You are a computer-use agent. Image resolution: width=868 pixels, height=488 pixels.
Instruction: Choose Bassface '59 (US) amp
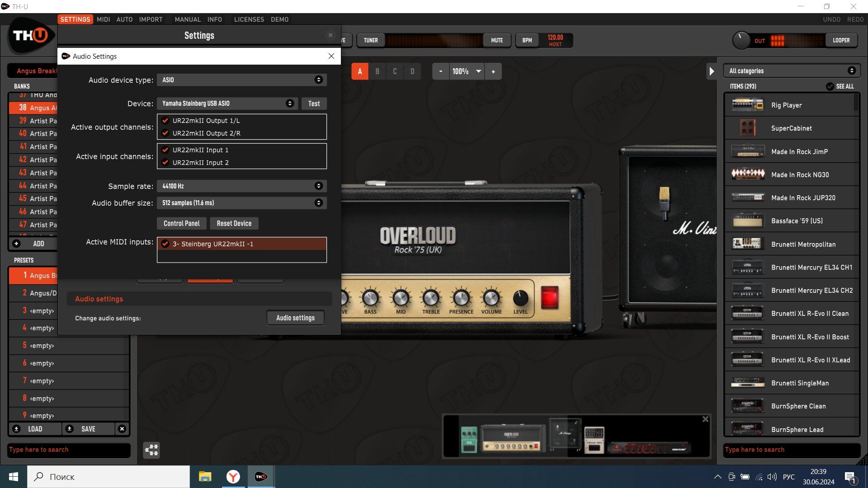[x=792, y=221]
